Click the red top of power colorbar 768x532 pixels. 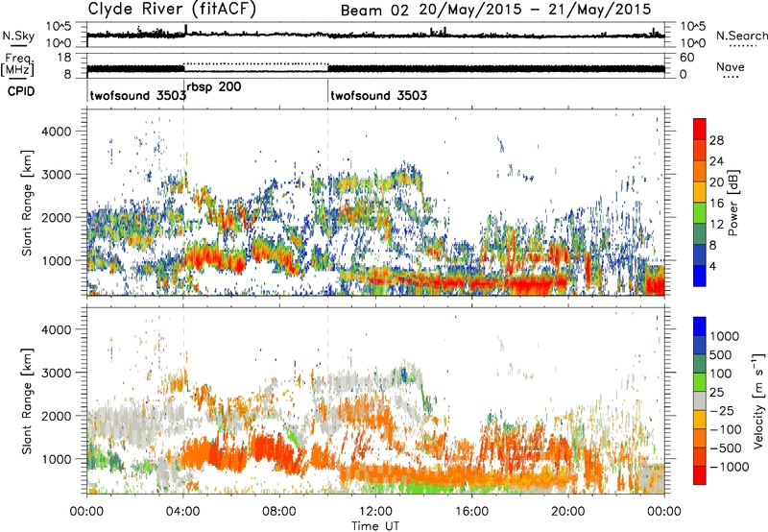click(x=700, y=129)
